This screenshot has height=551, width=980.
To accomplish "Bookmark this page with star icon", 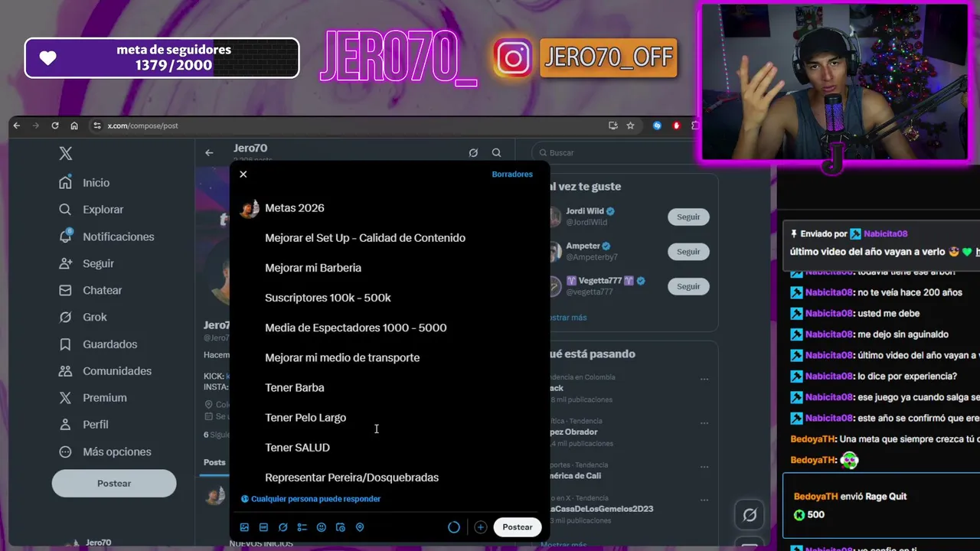I will pos(630,126).
